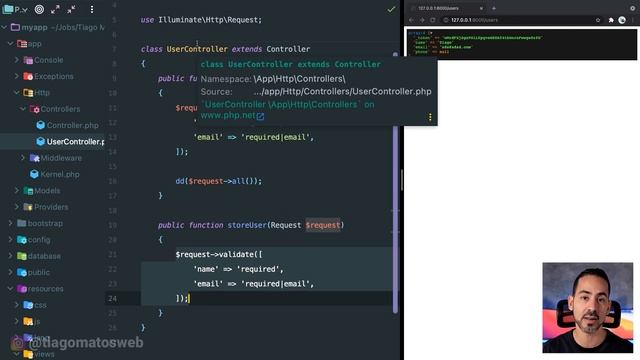Click the 'dd($request->all());' code line
Image resolution: width=640 pixels, height=360 pixels.
click(219, 181)
